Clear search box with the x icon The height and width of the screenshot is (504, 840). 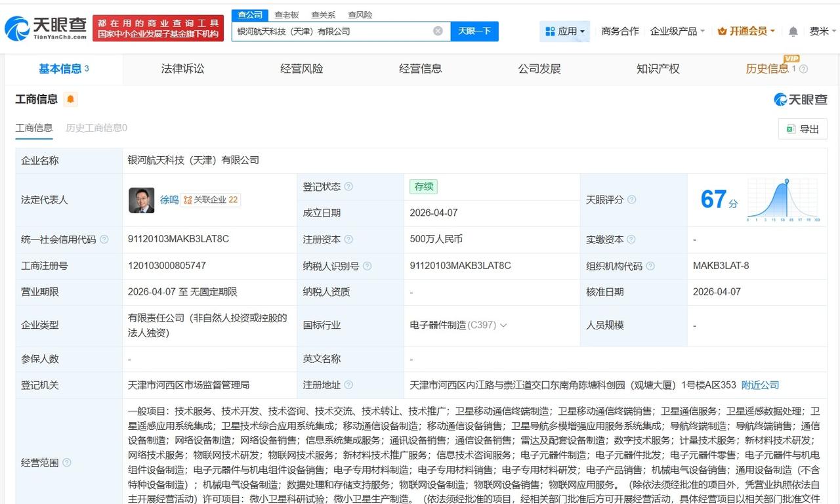pyautogui.click(x=438, y=31)
